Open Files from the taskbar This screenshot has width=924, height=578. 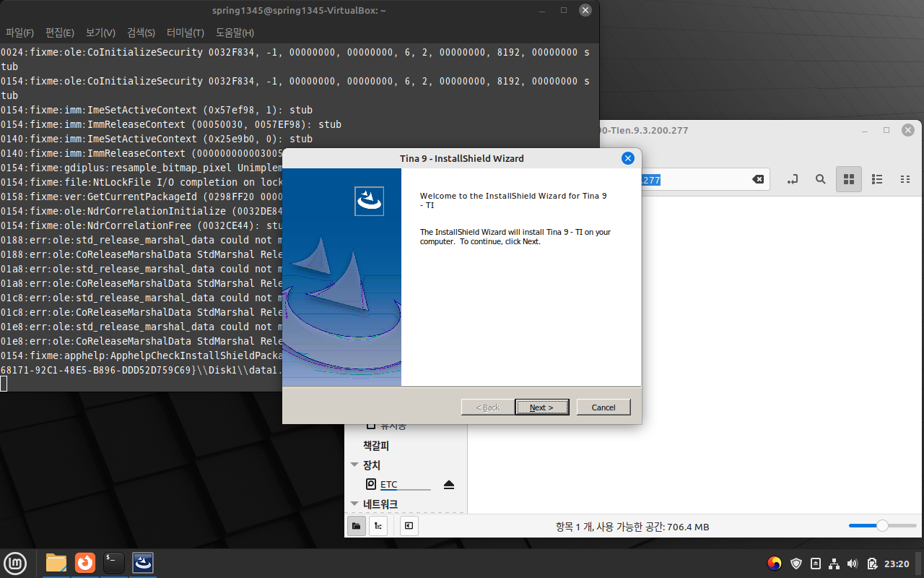(56, 563)
